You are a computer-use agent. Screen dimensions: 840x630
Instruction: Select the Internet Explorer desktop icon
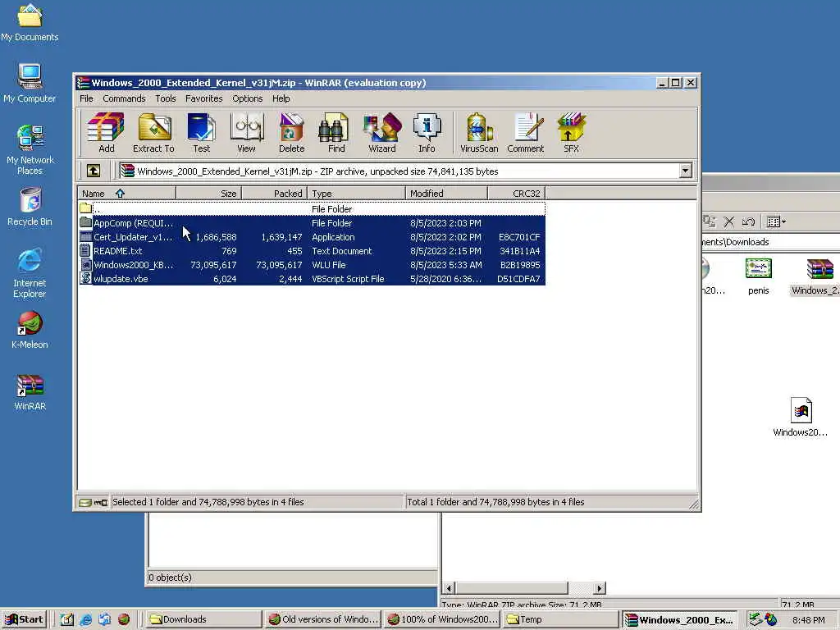(x=30, y=272)
